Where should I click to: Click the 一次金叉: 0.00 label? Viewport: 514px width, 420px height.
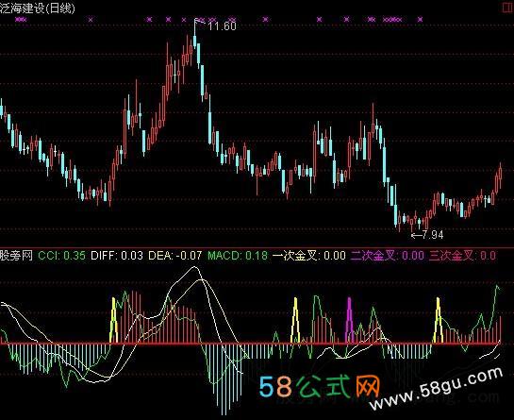pyautogui.click(x=309, y=256)
